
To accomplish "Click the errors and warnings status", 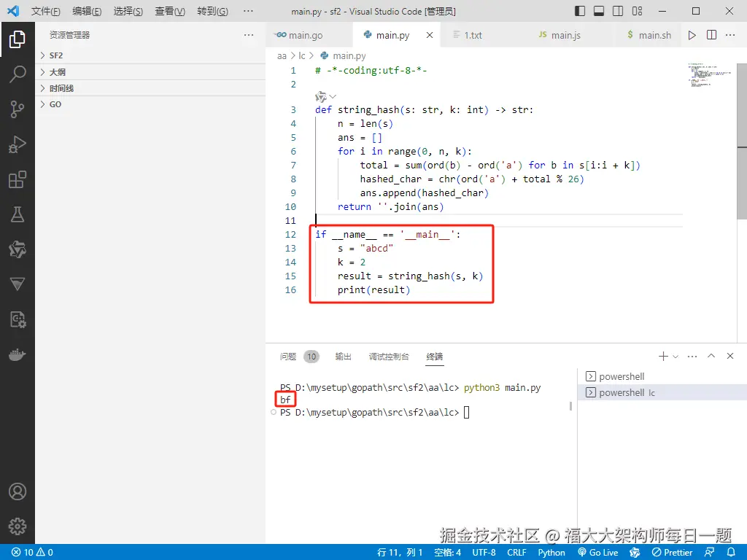I will tap(32, 553).
